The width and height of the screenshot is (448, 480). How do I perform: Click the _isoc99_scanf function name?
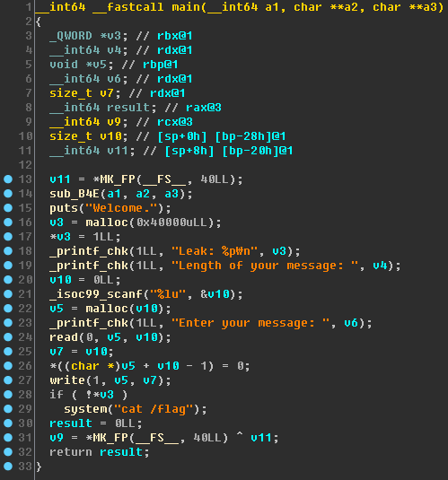(x=96, y=294)
